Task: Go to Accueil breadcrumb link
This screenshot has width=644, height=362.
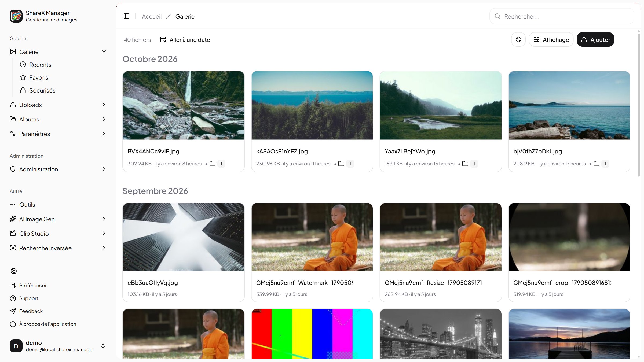Action: pyautogui.click(x=152, y=16)
